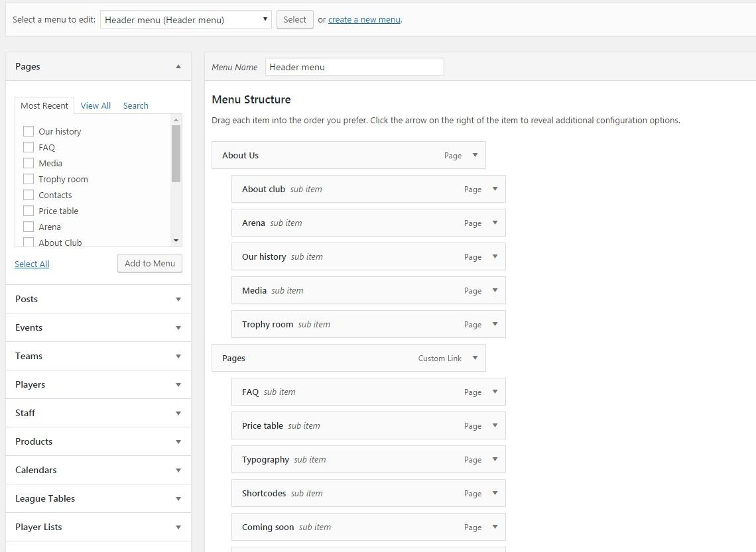Open options arrow for Shortcodes sub item
Image resolution: width=756 pixels, height=552 pixels.
[495, 493]
